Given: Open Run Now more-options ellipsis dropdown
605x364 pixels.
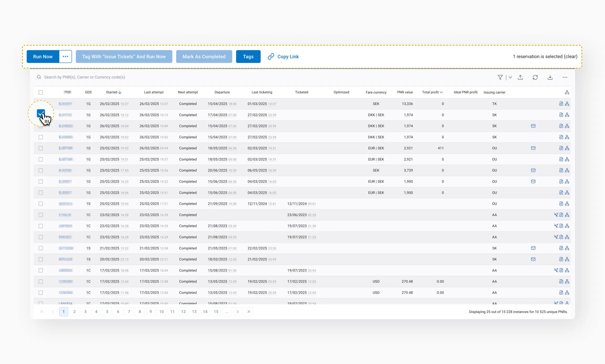Looking at the screenshot, I should tap(65, 56).
